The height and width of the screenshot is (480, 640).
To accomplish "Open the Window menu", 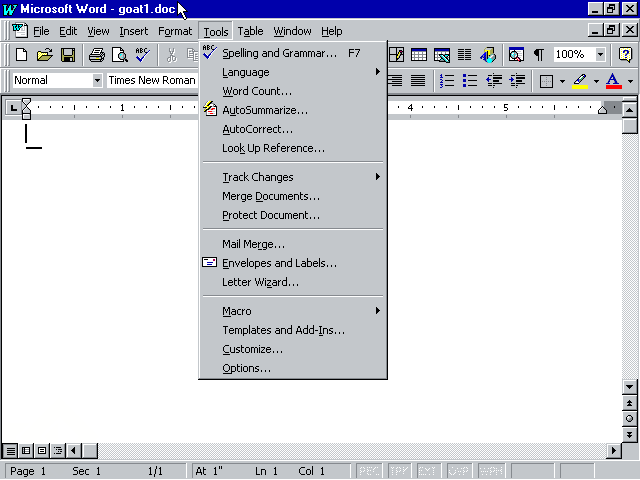I will [x=292, y=31].
